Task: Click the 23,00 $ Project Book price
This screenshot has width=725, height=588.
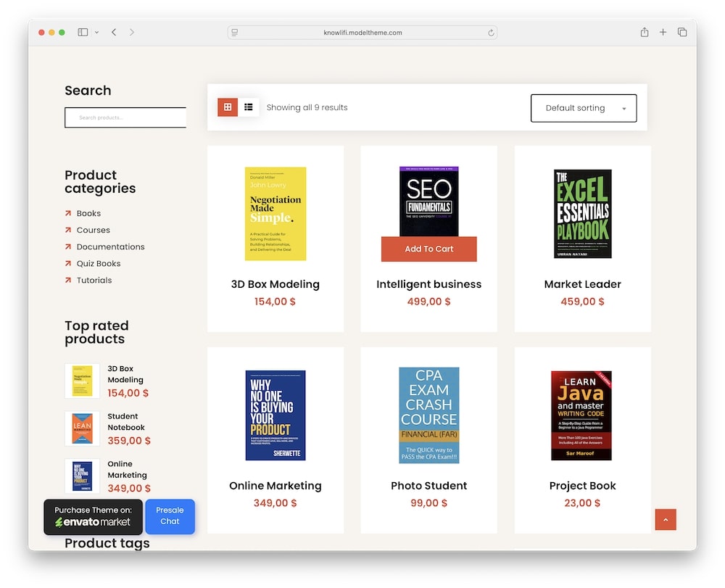Action: [583, 503]
